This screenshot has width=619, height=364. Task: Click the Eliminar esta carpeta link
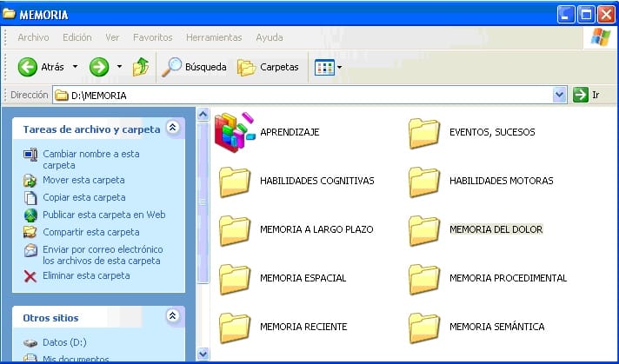click(x=86, y=275)
